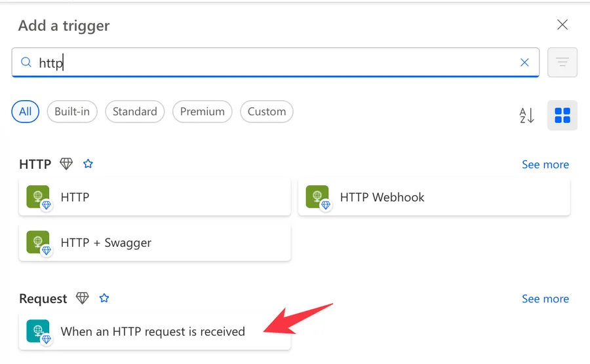Click the HTTP + Swagger connector icon
Viewport: 590px width, 364px height.
click(38, 242)
